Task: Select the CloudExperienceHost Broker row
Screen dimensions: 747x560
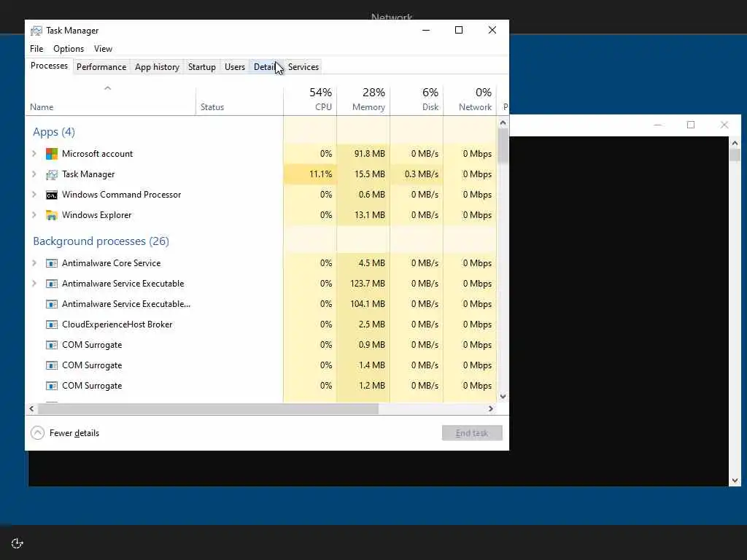Action: pyautogui.click(x=261, y=324)
